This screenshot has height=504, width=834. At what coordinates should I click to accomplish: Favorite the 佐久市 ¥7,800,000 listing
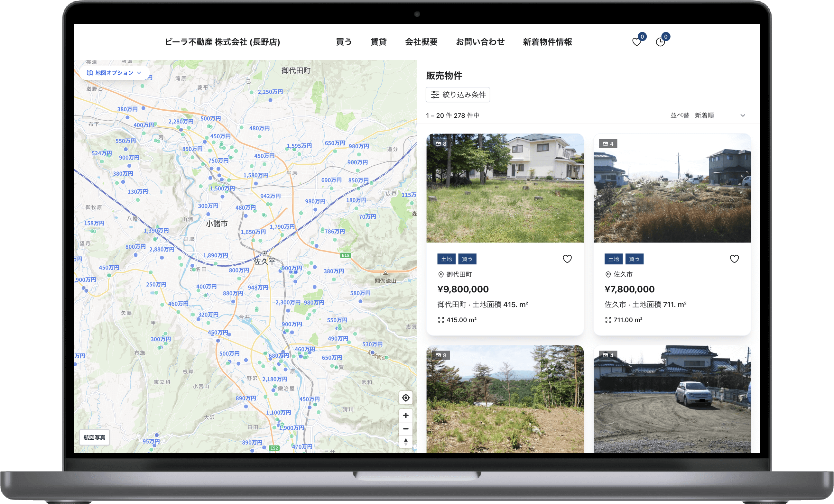[734, 259]
